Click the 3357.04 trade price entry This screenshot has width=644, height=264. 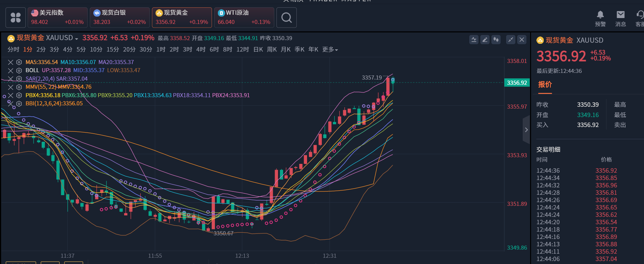[x=606, y=259]
